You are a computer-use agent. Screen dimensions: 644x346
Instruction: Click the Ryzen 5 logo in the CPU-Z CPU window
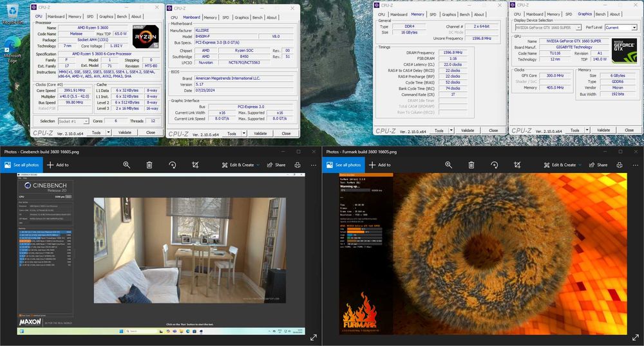pyautogui.click(x=146, y=37)
